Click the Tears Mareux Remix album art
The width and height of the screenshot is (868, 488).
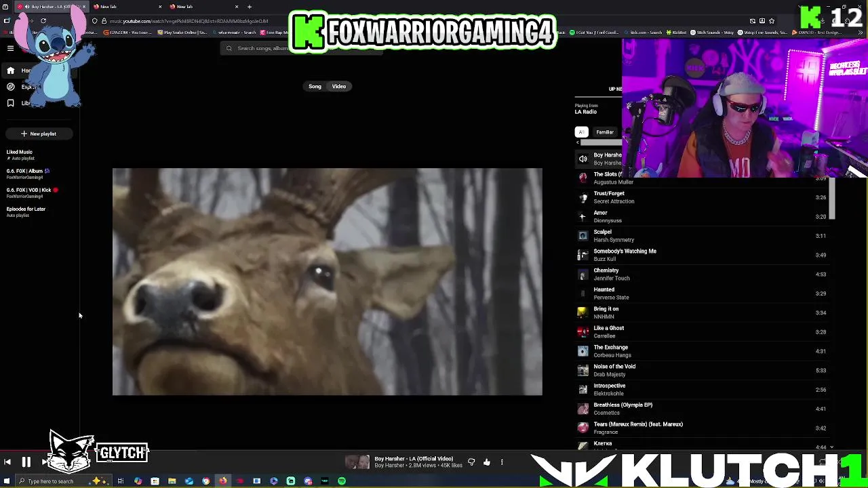point(583,428)
